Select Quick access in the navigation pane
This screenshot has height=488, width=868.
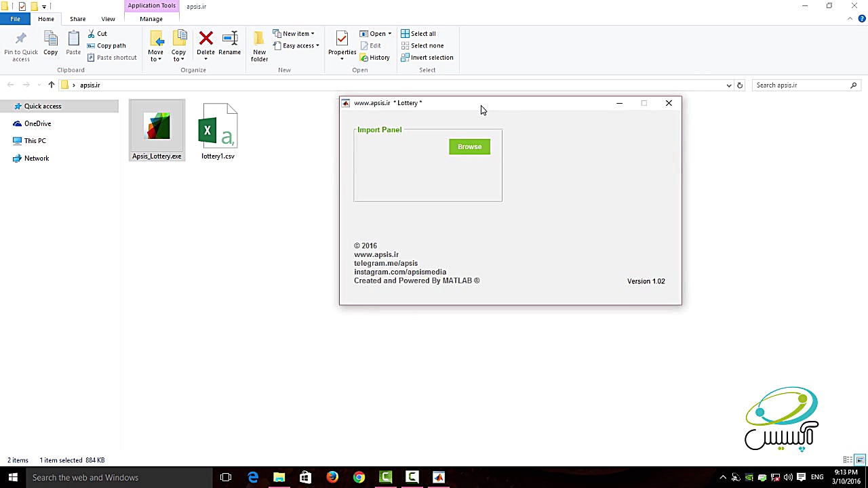43,106
